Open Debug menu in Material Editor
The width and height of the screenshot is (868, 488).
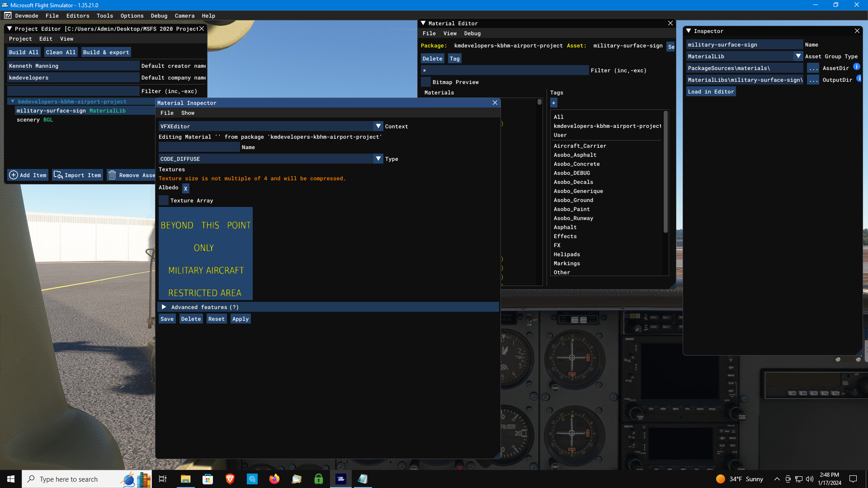(472, 33)
